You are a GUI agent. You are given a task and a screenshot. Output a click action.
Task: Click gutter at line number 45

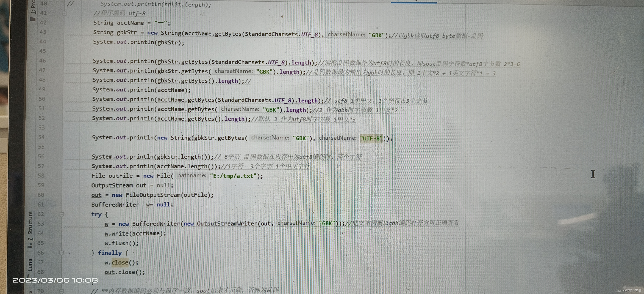[43, 51]
